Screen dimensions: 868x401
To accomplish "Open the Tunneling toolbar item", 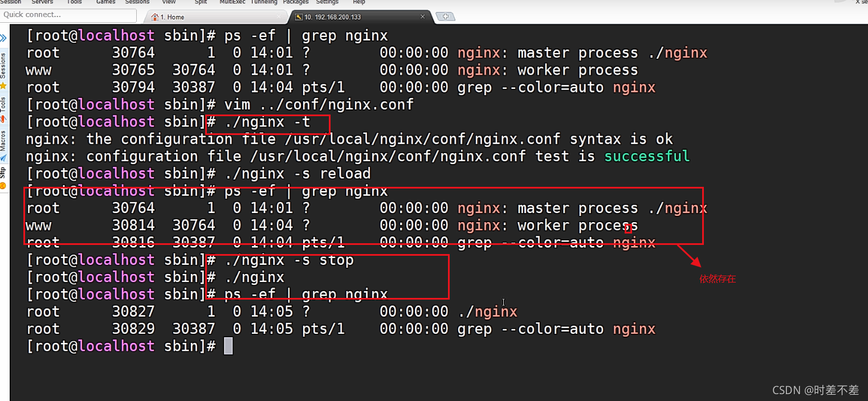I will [264, 2].
